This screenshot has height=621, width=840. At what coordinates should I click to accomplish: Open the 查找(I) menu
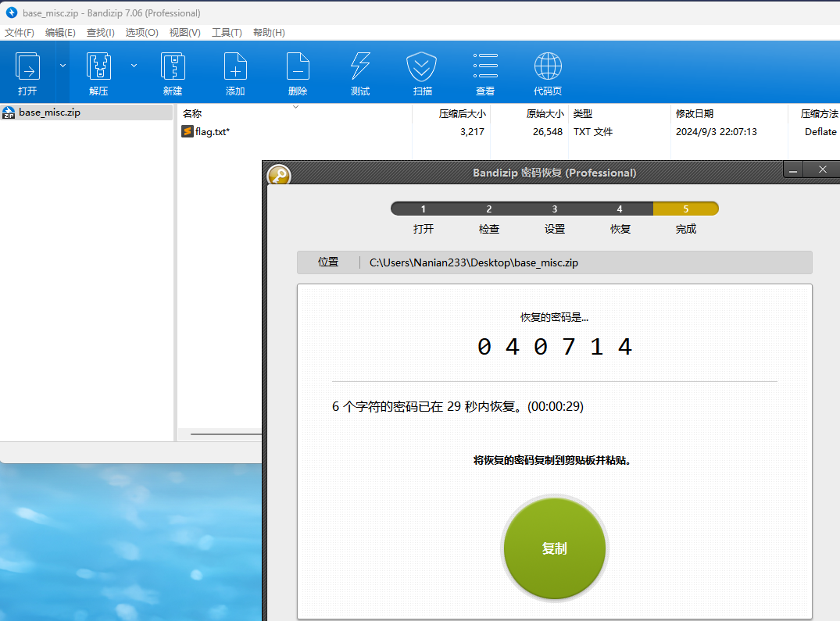[101, 33]
